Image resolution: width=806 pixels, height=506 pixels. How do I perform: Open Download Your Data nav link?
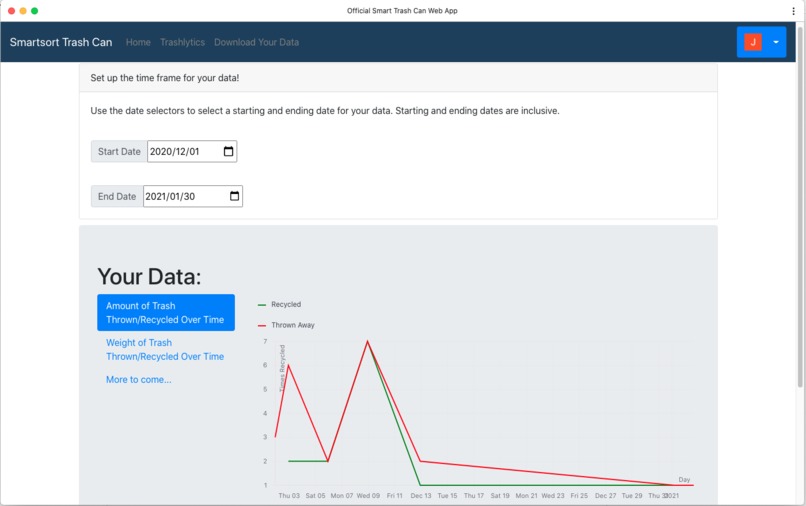(x=257, y=42)
